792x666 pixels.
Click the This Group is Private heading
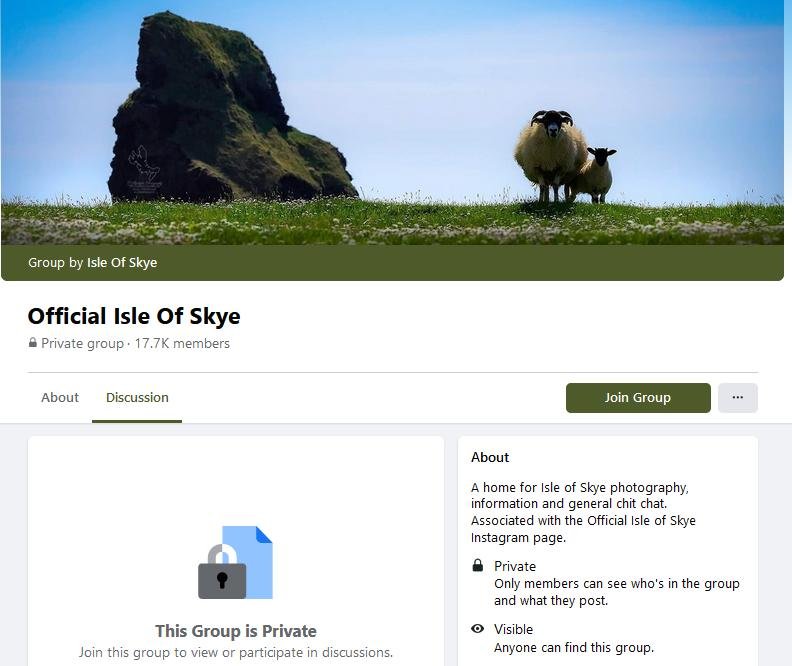click(x=236, y=631)
